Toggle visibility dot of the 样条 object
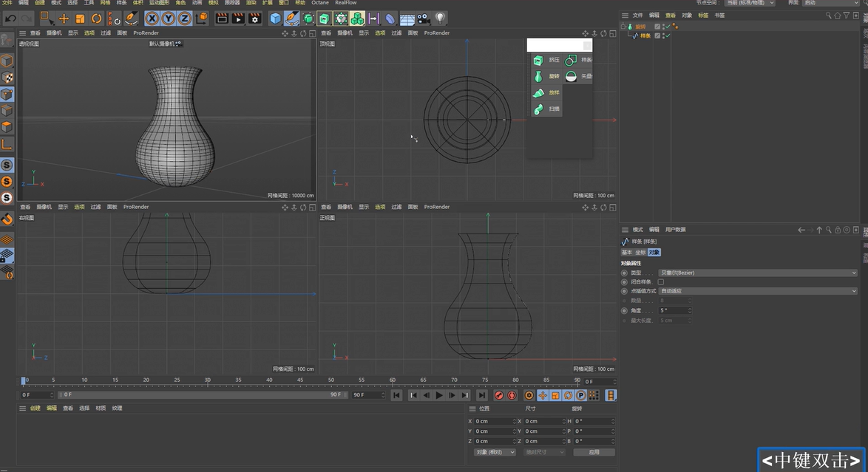This screenshot has height=472, width=868. click(664, 34)
